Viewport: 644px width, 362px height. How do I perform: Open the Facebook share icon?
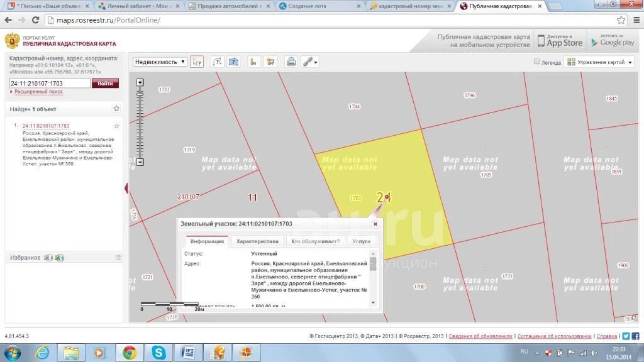pos(635,336)
